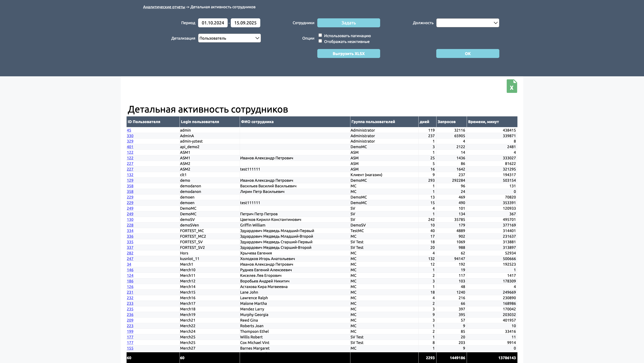Open user ID 247 link for kusnlot_11
The width and height of the screenshot is (644, 363).
coord(130,259)
